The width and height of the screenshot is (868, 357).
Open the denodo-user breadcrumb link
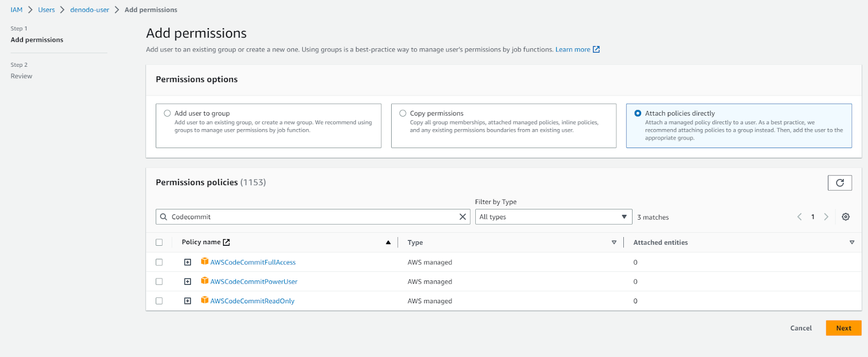[90, 10]
